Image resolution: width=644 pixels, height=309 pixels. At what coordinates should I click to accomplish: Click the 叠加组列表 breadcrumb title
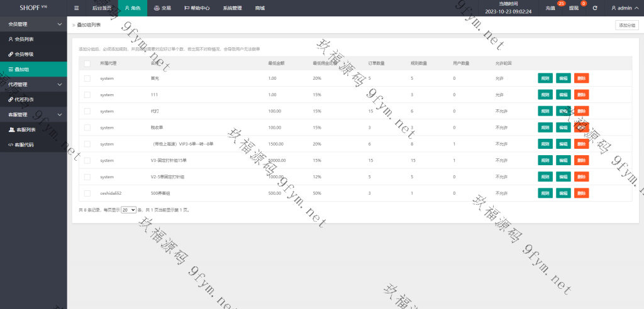(x=89, y=25)
